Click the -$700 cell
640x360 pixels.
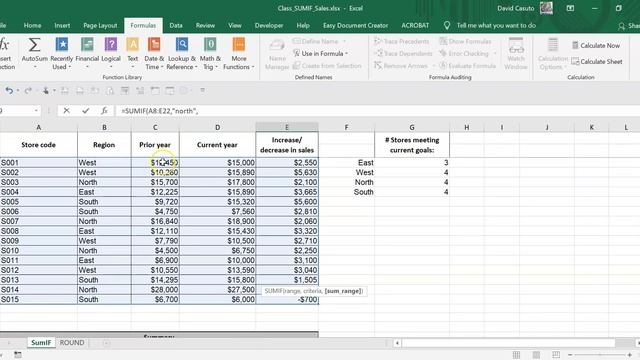click(x=287, y=300)
